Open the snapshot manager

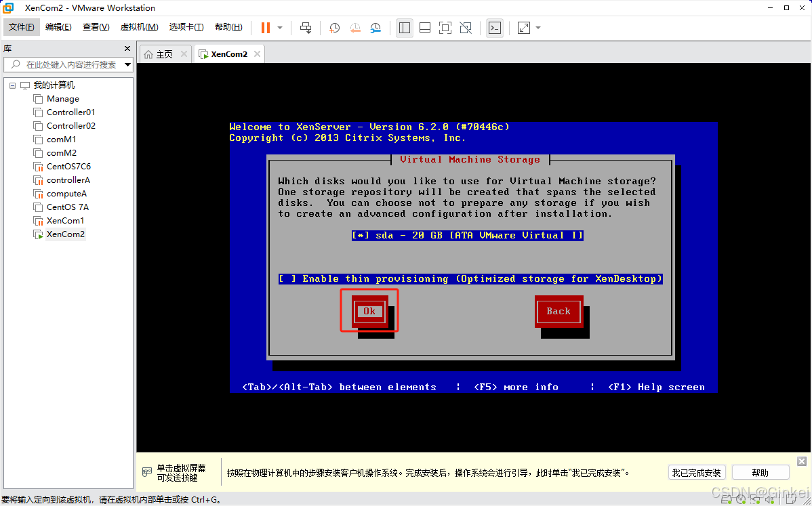point(375,28)
